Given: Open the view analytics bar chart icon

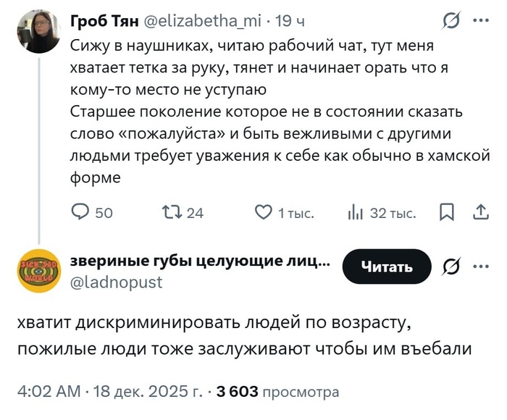Looking at the screenshot, I should [356, 212].
